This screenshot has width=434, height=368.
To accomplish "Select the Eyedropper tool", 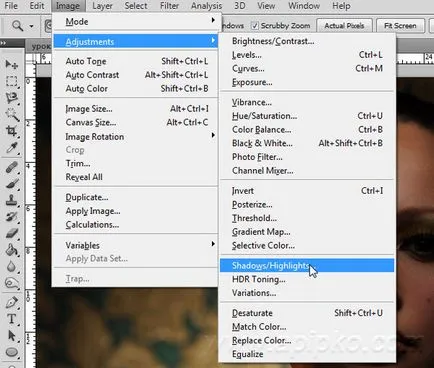I will pyautogui.click(x=12, y=148).
